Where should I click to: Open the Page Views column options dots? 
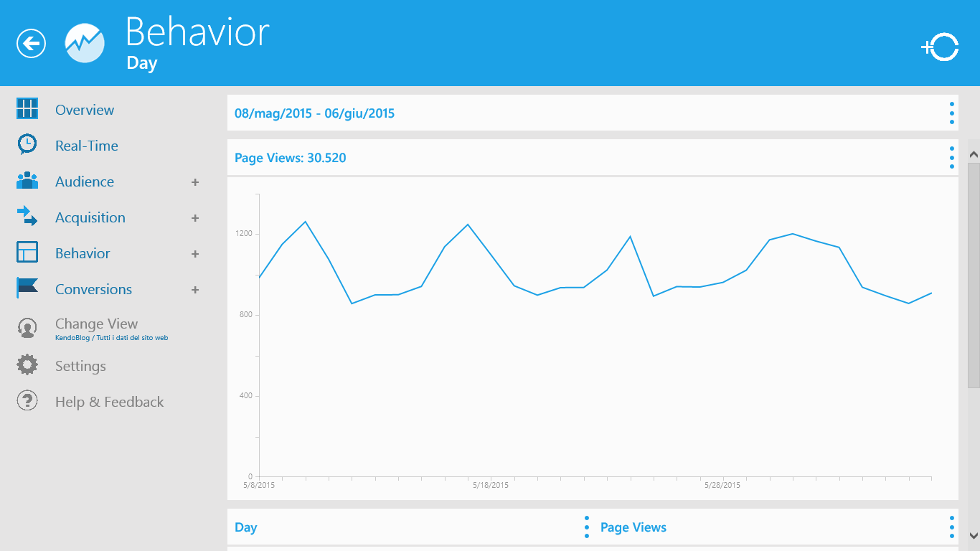(952, 527)
